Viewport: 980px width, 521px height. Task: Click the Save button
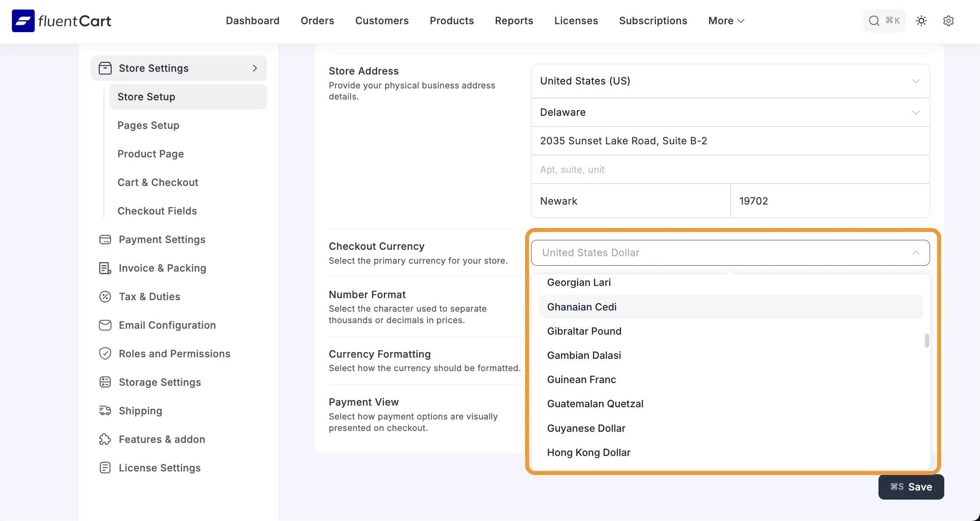[911, 487]
